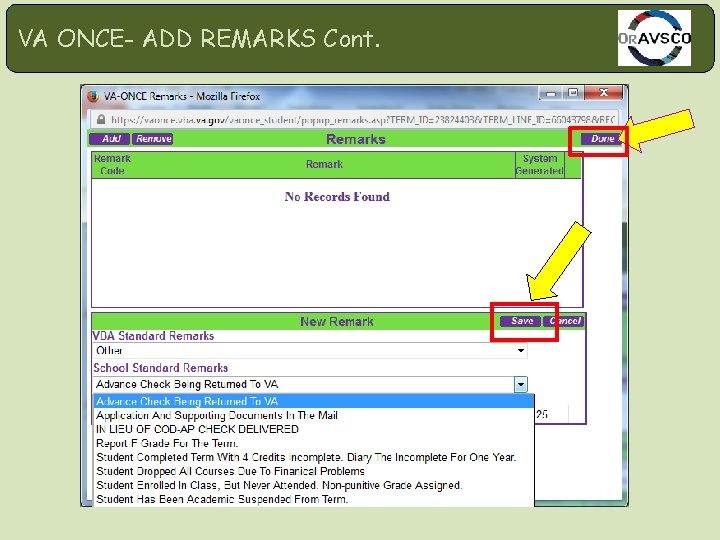Maximize the VA-ONCE Remarks window
720x540 pixels.
(x=573, y=93)
